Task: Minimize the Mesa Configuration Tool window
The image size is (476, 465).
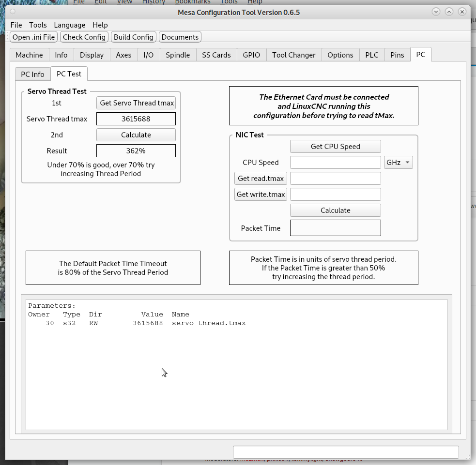Action: point(436,12)
